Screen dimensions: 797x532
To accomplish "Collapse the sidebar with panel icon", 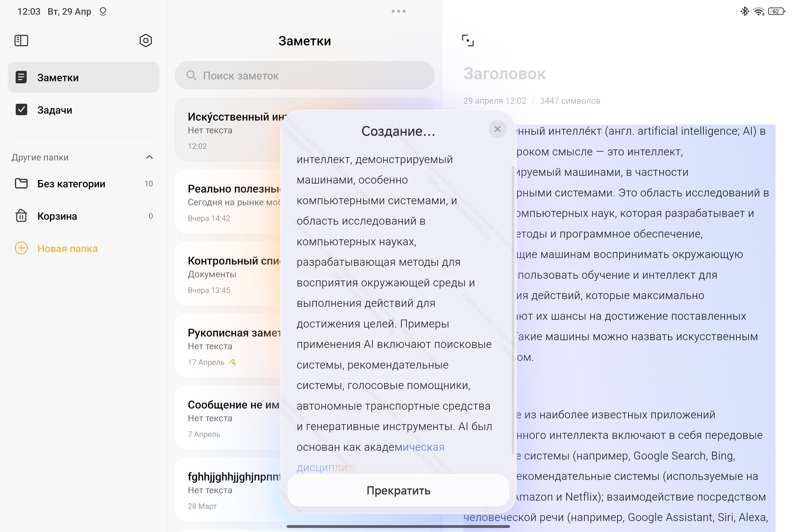I will pyautogui.click(x=21, y=41).
